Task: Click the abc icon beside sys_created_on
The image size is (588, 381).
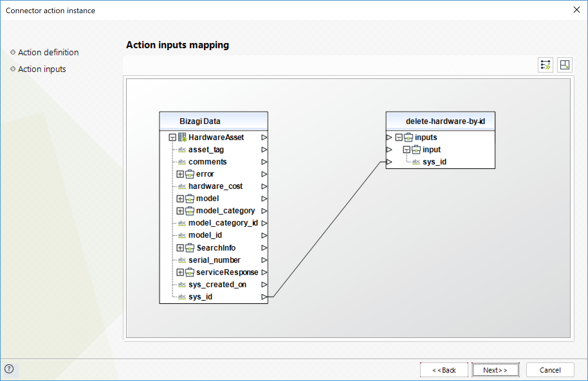Action: [182, 284]
